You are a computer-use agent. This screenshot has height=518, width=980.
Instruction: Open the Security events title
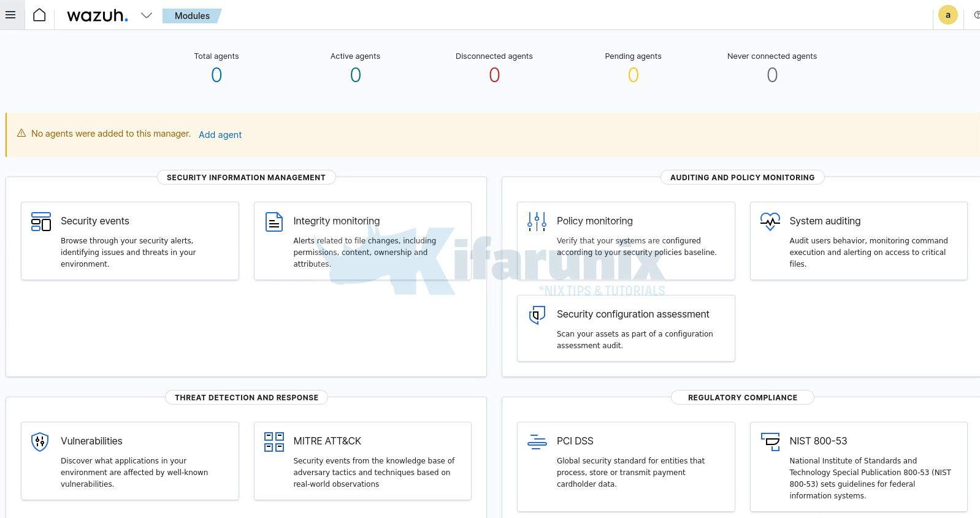point(95,221)
